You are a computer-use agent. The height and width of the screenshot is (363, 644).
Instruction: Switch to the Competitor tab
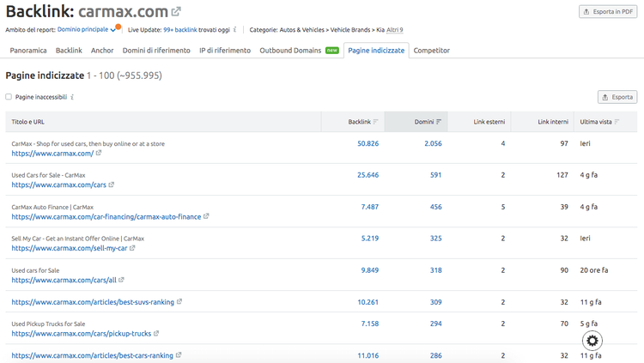(432, 50)
